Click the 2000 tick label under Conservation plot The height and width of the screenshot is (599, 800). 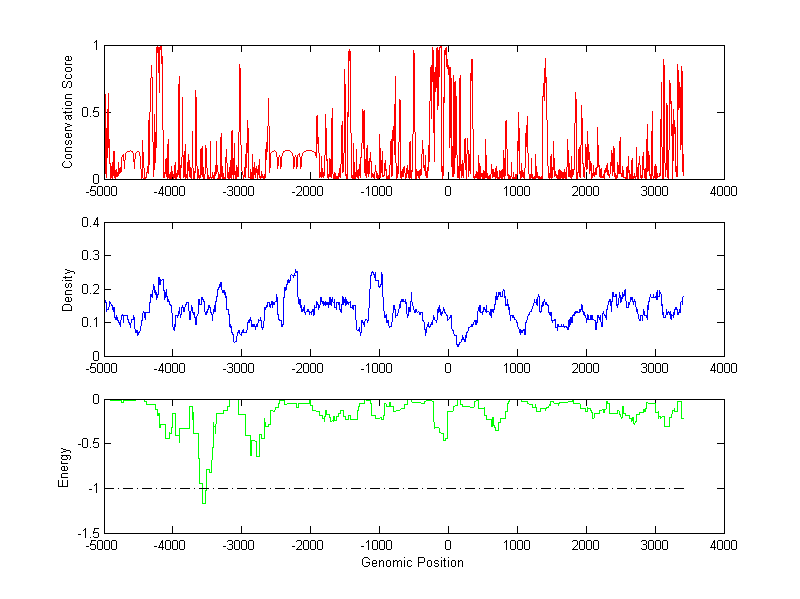tap(585, 191)
